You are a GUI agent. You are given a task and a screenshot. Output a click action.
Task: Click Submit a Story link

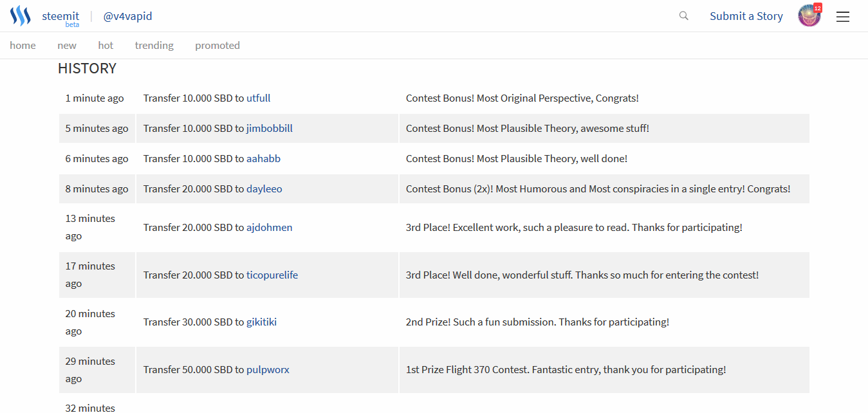tap(746, 16)
